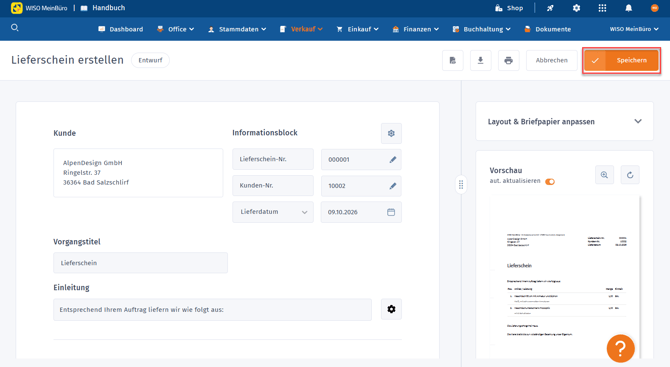Viewport: 670px width, 367px height.
Task: Click the Vorgangstitel field Lieferschein
Action: click(x=141, y=263)
